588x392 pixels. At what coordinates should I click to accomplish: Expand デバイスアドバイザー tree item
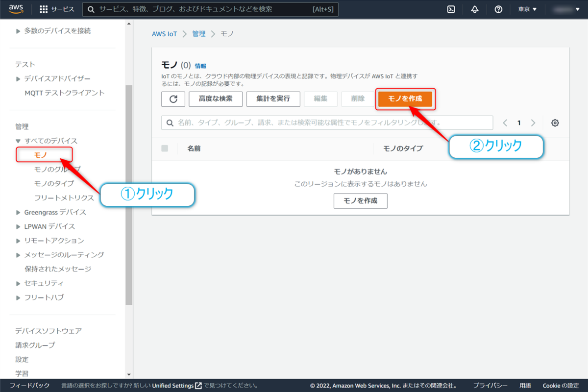coord(19,79)
